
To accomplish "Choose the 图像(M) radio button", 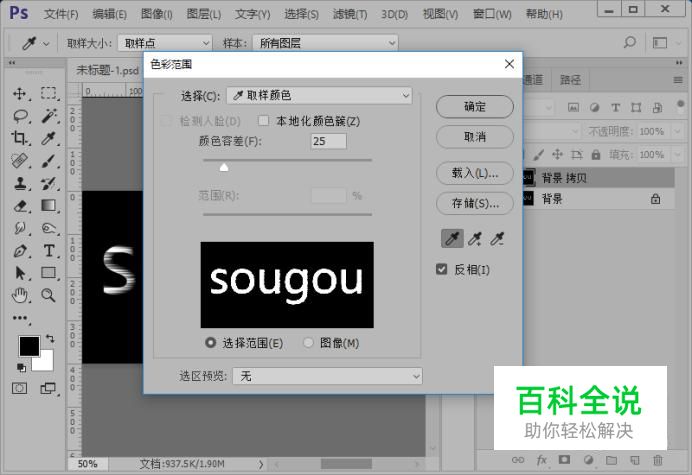I will 308,343.
